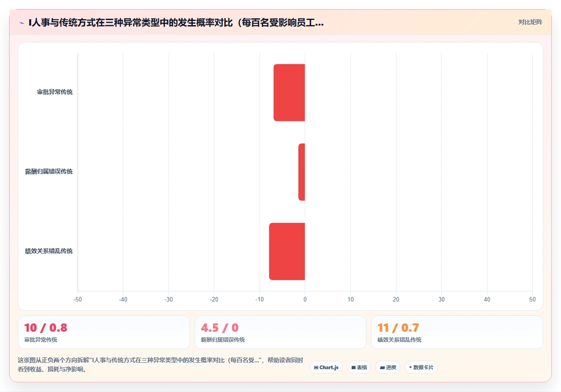
Task: Click the red bar for 薪酬归属错误传统
Action: click(x=302, y=172)
